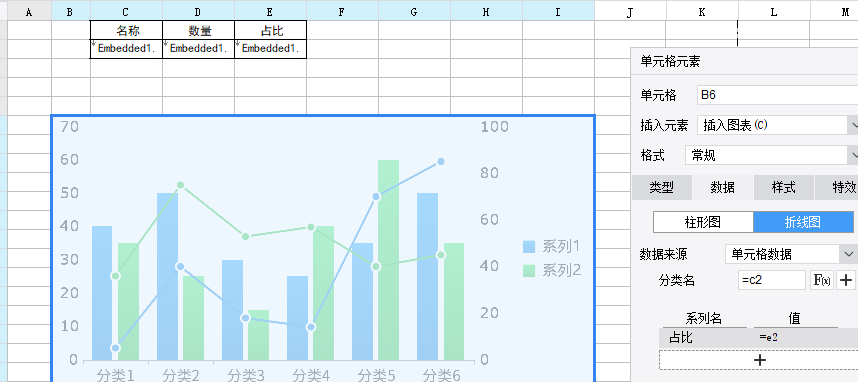858x382 pixels.
Task: Switch to the 样式 tab
Action: [784, 188]
